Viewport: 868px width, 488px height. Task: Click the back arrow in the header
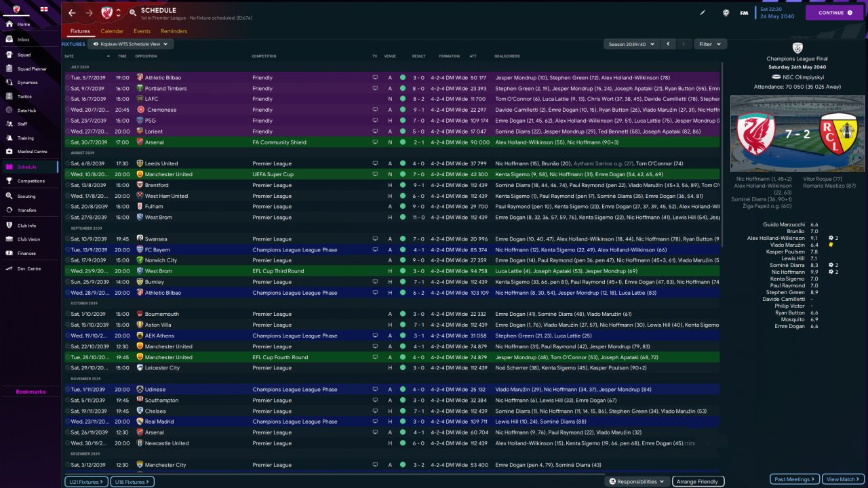[72, 13]
